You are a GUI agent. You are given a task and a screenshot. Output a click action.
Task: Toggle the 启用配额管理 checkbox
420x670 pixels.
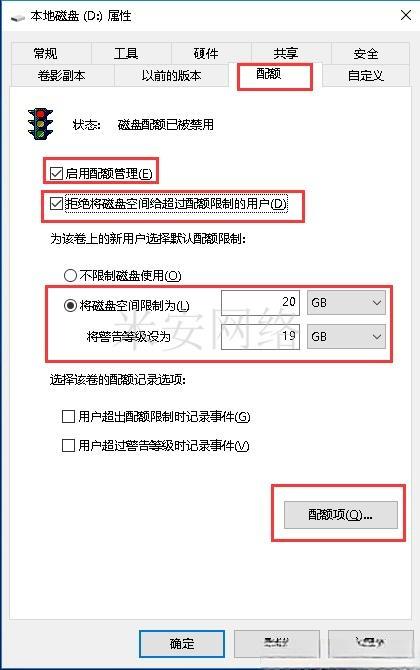point(56,173)
